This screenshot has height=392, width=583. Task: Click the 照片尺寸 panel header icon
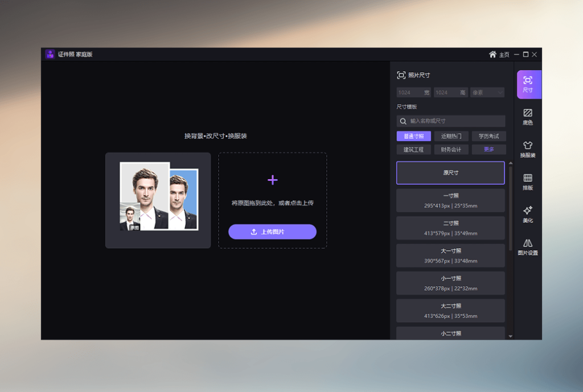pos(401,75)
